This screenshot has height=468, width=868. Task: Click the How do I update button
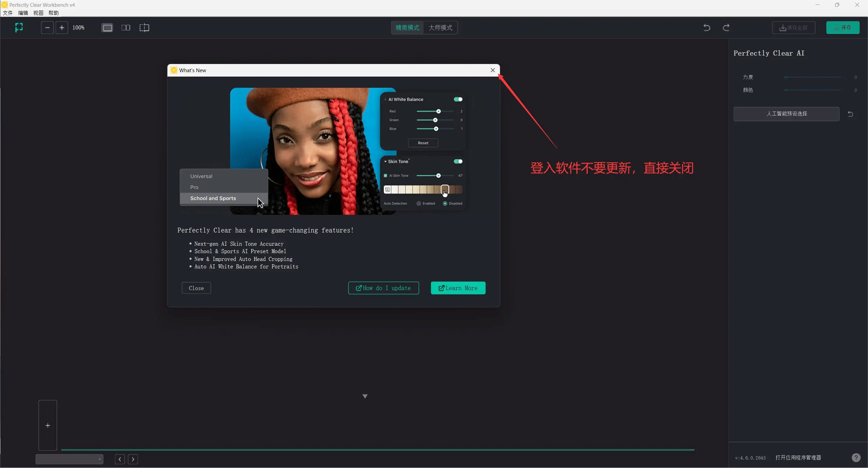click(x=383, y=288)
